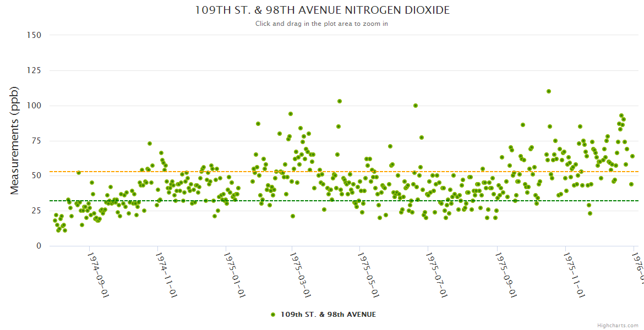Click the 93 ppb point near chart's right end

[x=621, y=116]
